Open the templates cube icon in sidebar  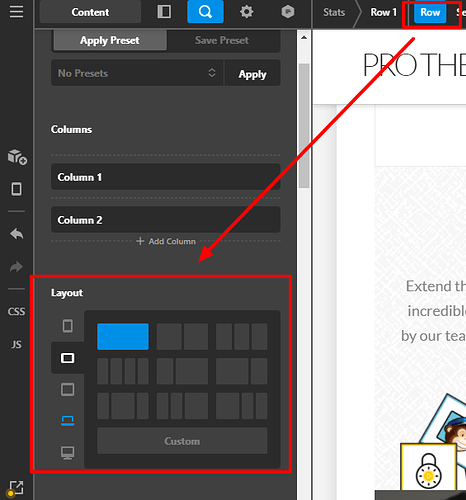(17, 157)
